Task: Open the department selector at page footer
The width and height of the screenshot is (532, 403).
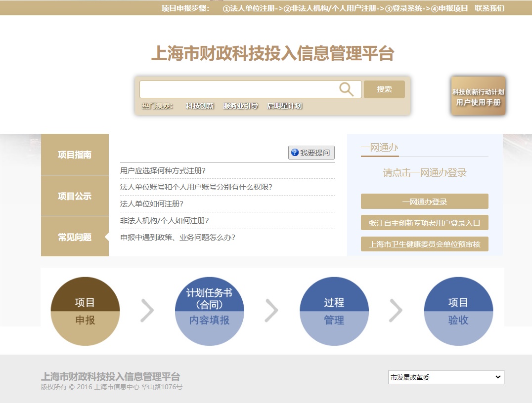Action: [445, 377]
